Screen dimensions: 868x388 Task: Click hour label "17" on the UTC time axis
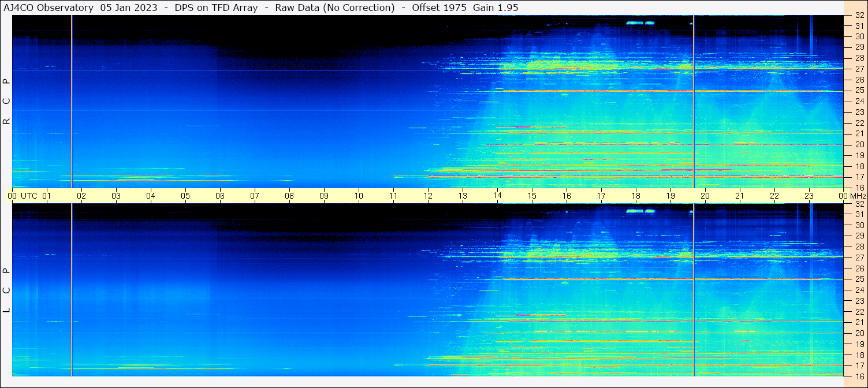click(x=601, y=196)
